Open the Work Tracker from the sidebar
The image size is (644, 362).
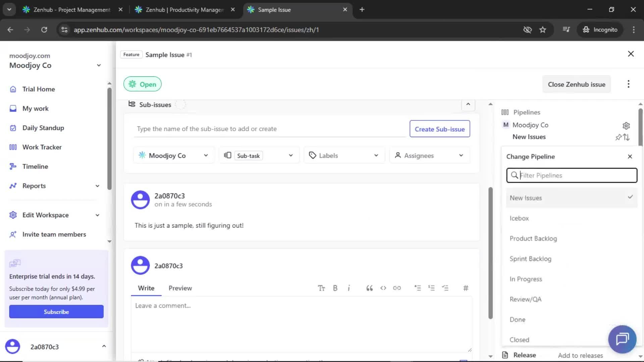point(42,147)
